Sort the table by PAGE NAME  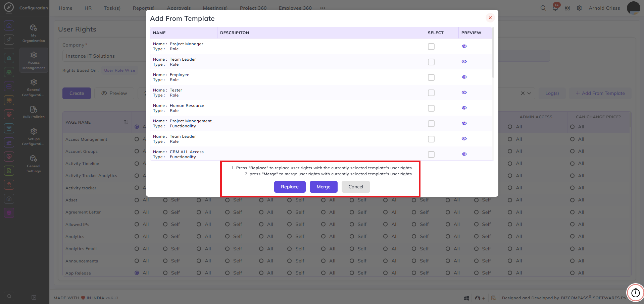(x=126, y=122)
